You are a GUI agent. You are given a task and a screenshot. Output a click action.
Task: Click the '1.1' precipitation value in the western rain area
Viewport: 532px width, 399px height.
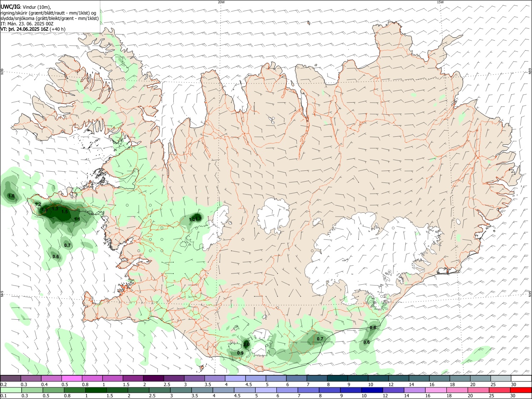click(77, 219)
